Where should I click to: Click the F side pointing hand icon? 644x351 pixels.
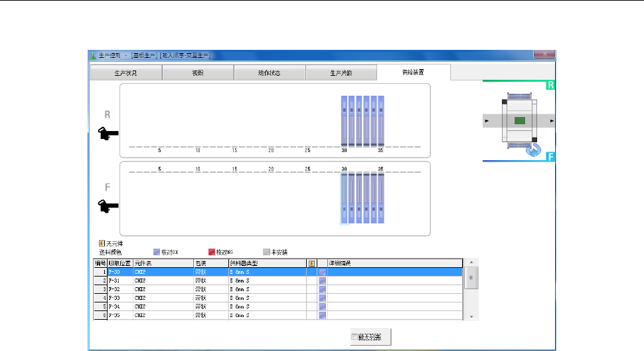point(108,206)
